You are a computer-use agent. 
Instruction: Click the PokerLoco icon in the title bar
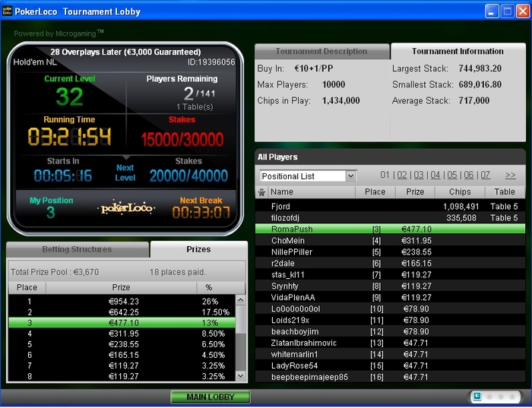7,11
